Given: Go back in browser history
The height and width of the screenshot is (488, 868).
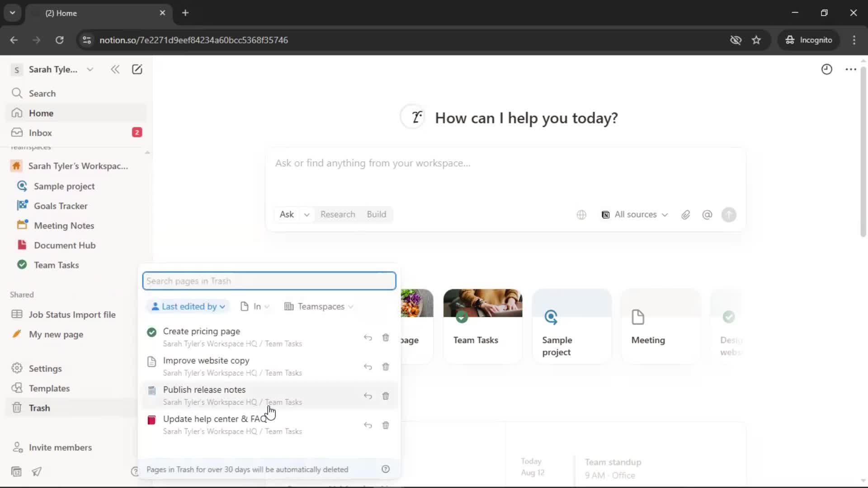Looking at the screenshot, I should point(14,40).
